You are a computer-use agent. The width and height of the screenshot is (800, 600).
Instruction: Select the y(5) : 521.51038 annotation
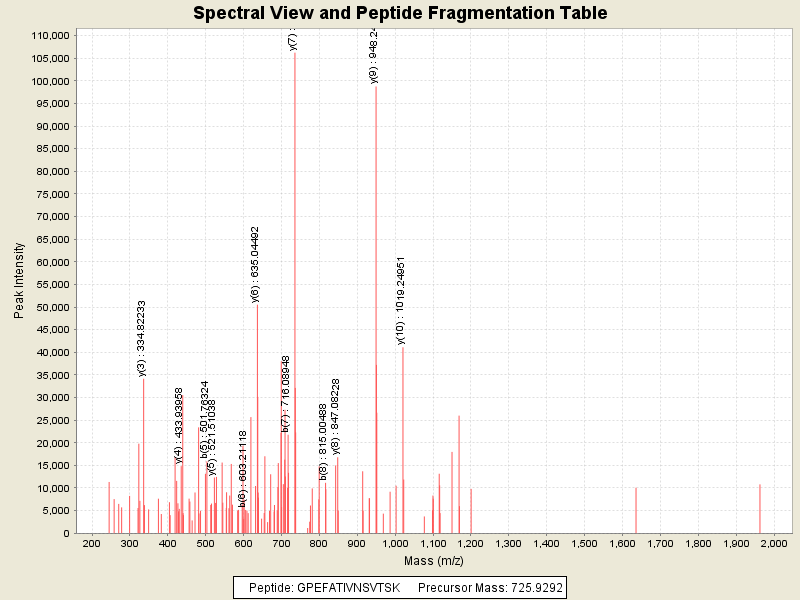pyautogui.click(x=212, y=437)
